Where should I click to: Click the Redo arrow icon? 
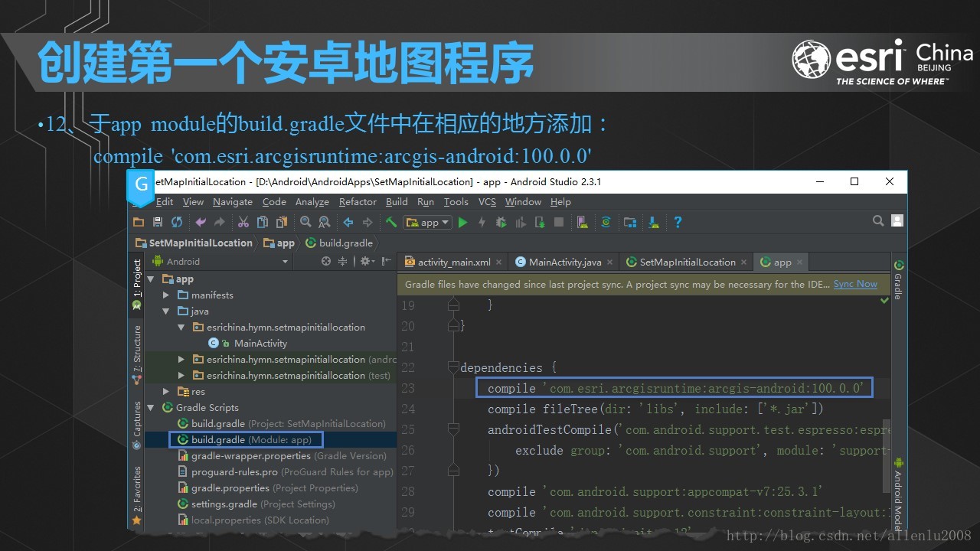(x=220, y=223)
